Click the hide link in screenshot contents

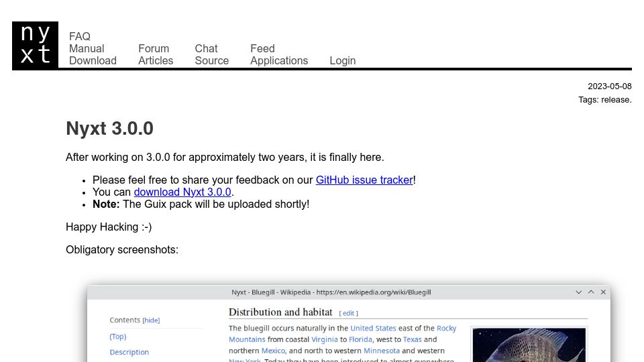tap(151, 320)
